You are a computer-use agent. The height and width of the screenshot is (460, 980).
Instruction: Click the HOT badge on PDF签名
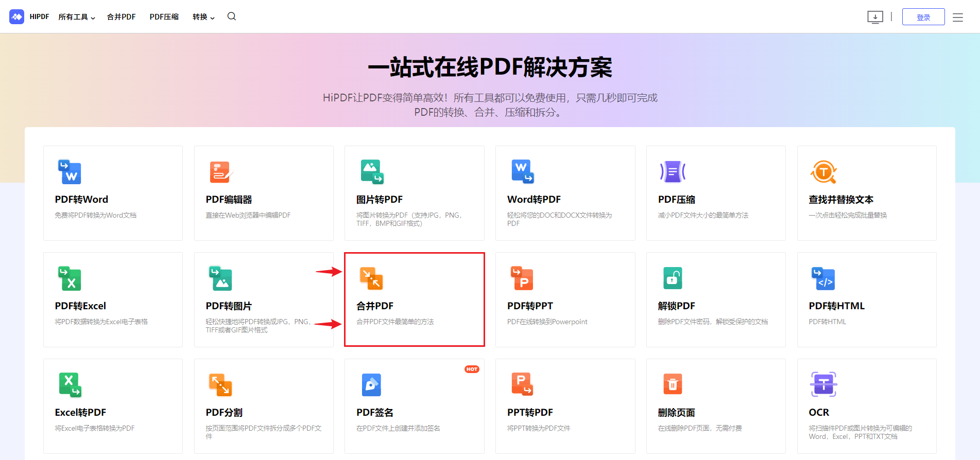pos(472,369)
